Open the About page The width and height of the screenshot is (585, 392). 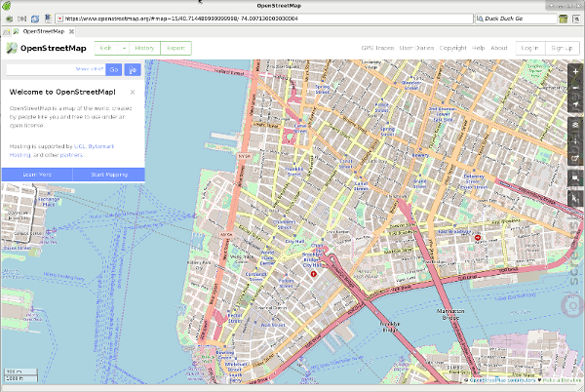click(x=499, y=48)
